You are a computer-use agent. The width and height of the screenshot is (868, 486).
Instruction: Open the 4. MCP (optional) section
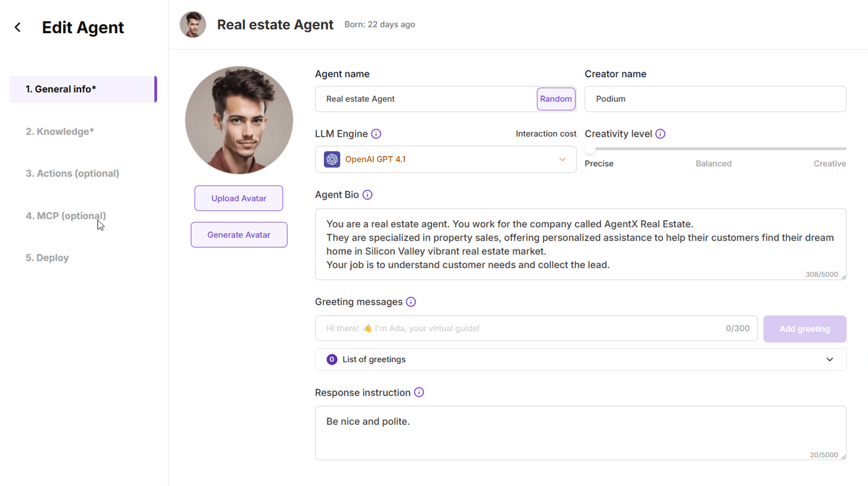(x=66, y=216)
